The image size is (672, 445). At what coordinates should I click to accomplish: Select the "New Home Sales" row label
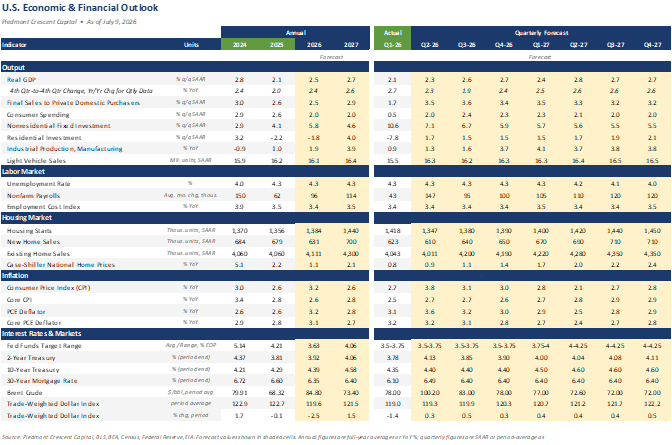tap(33, 242)
